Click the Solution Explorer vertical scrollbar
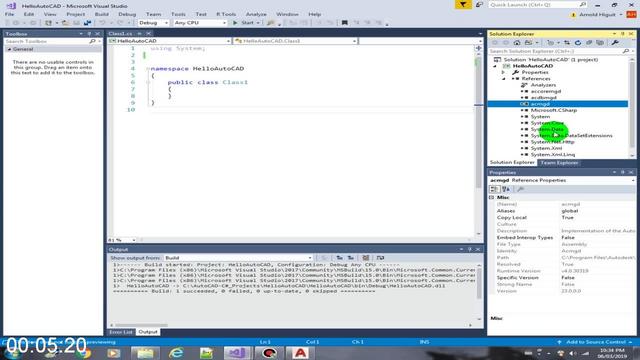 tap(632, 104)
